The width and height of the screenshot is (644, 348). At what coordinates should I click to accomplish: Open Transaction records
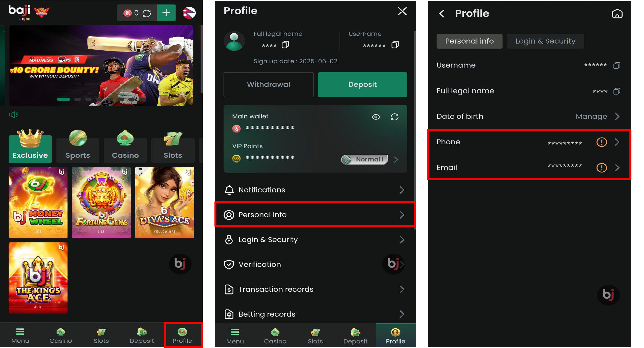click(315, 289)
